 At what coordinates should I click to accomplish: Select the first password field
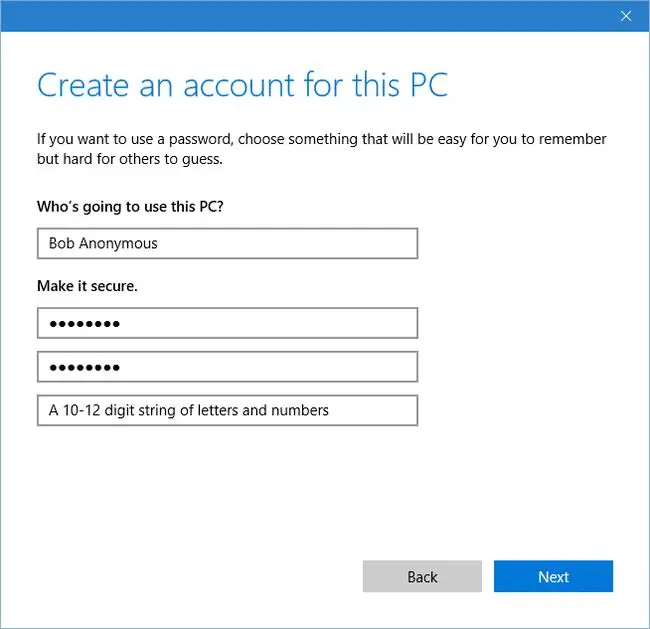coord(227,323)
